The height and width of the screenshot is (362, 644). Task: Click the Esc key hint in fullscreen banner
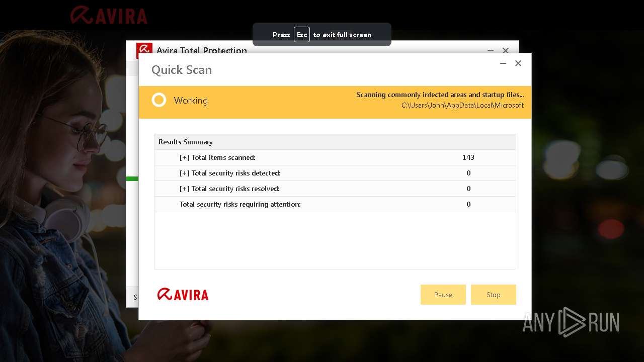(x=302, y=35)
